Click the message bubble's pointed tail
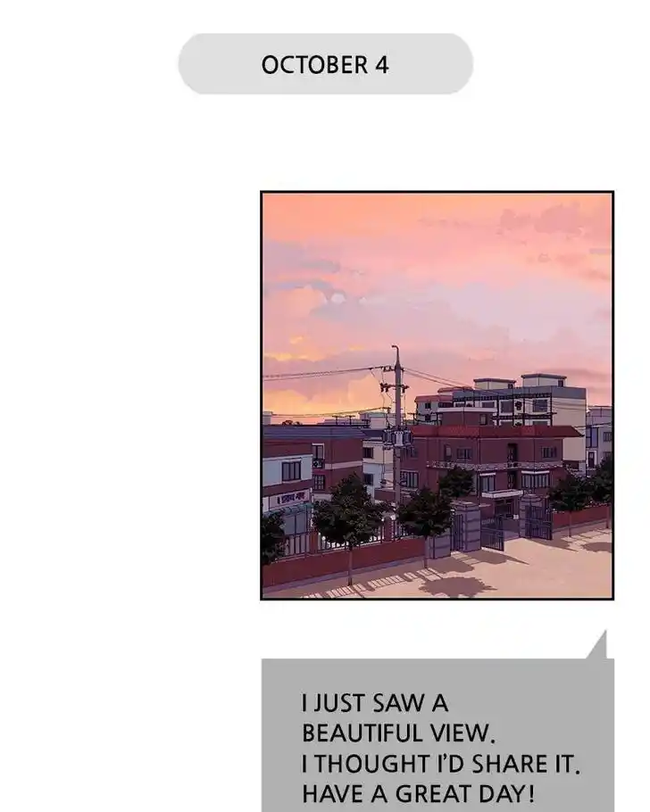The height and width of the screenshot is (812, 650). pyautogui.click(x=597, y=646)
